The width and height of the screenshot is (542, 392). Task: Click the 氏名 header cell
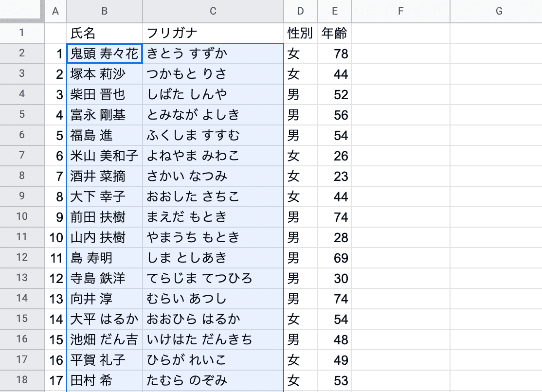(105, 33)
